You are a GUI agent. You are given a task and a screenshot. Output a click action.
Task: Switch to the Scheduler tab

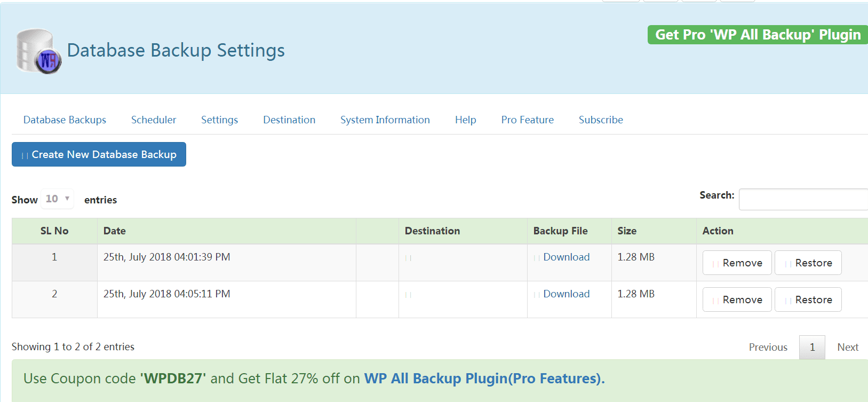[154, 120]
